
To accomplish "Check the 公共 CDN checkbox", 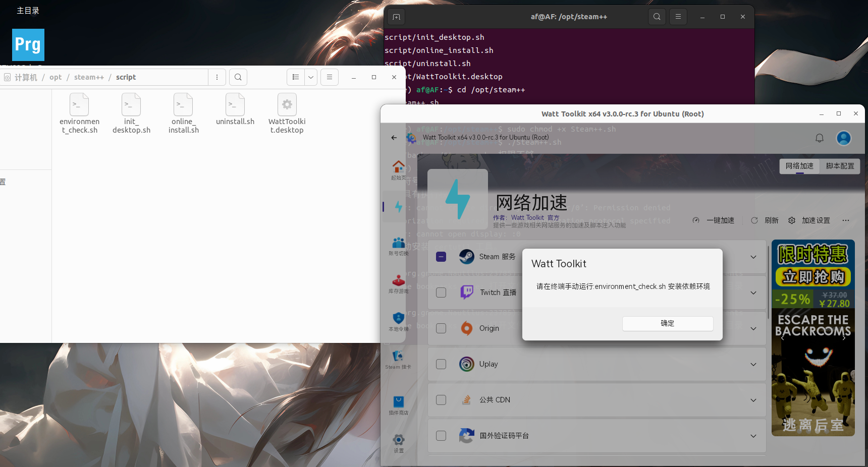I will click(x=441, y=400).
